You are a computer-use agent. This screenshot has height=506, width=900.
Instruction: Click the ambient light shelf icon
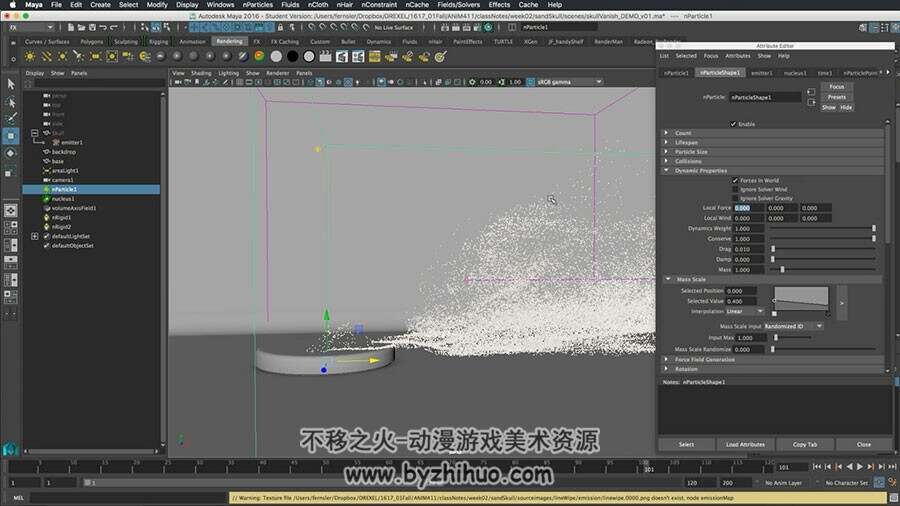tap(30, 56)
